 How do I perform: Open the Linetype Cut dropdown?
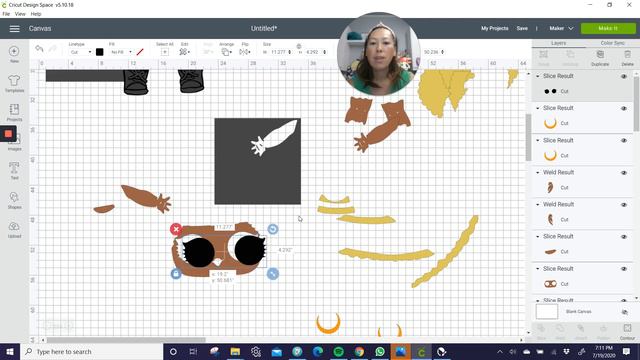[80, 52]
